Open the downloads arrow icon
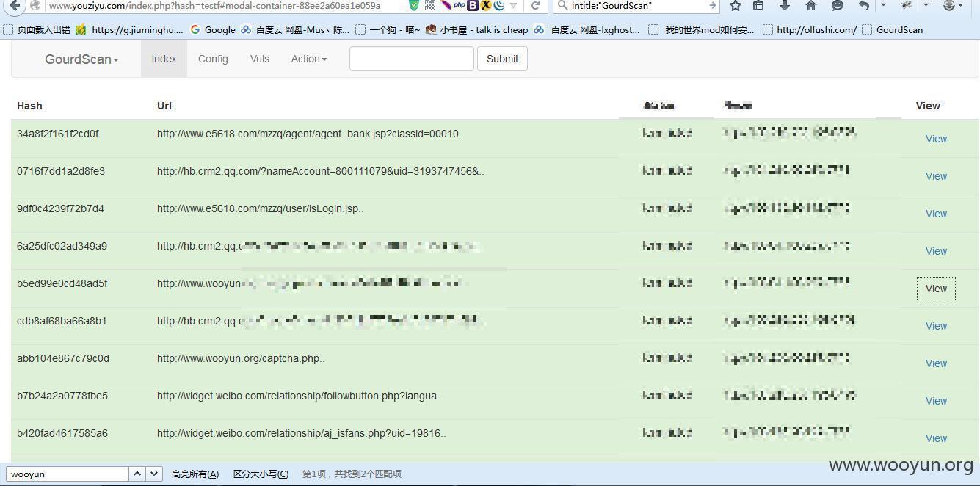Image resolution: width=980 pixels, height=486 pixels. tap(784, 5)
